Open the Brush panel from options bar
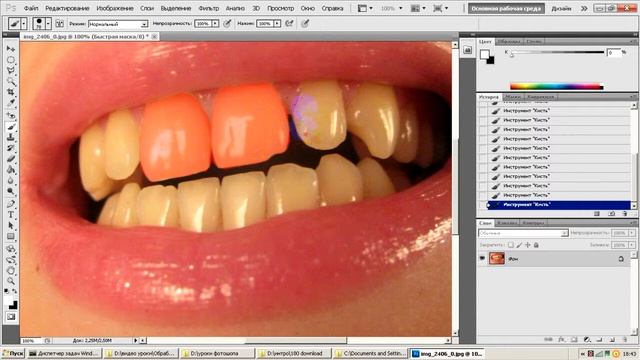640x360 pixels. pyautogui.click(x=60, y=24)
